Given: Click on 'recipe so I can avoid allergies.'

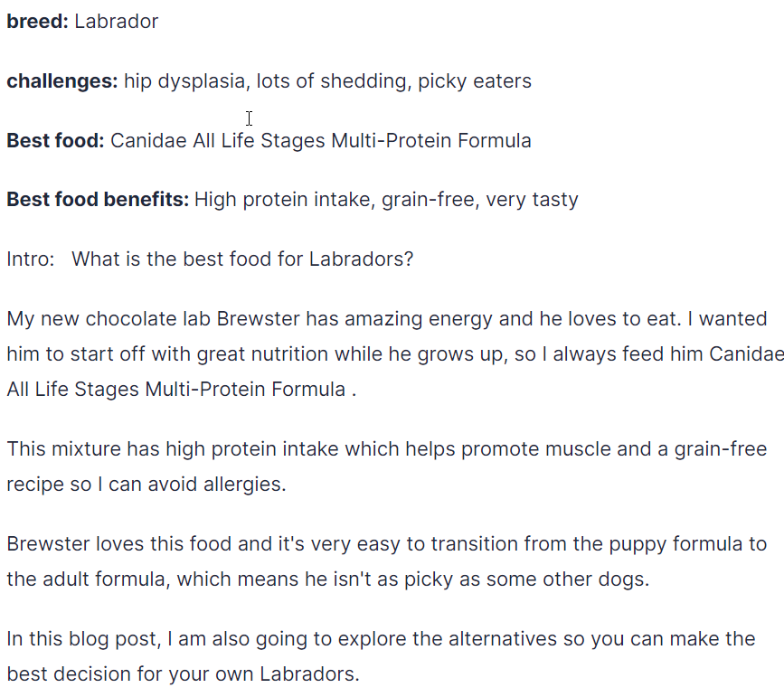Looking at the screenshot, I should (146, 484).
